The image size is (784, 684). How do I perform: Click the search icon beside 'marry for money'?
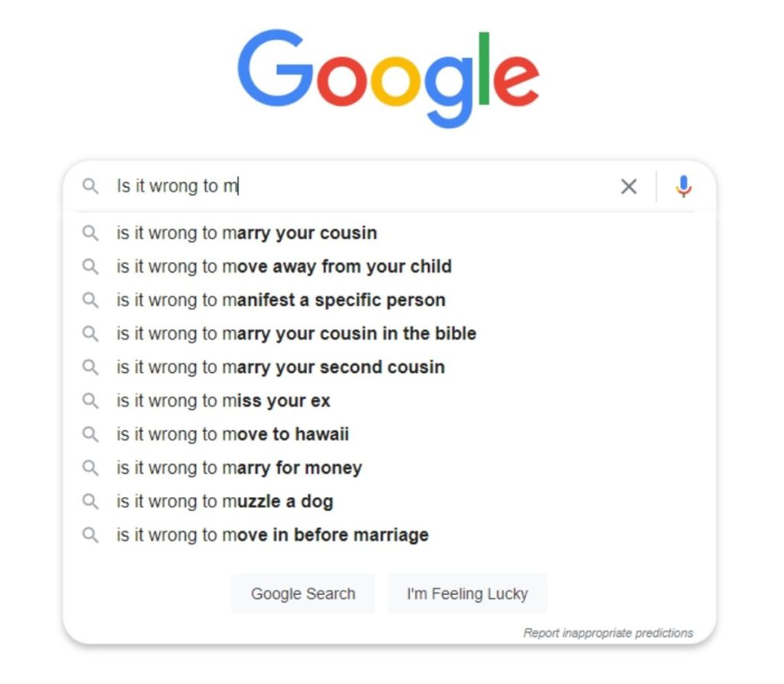coord(90,468)
